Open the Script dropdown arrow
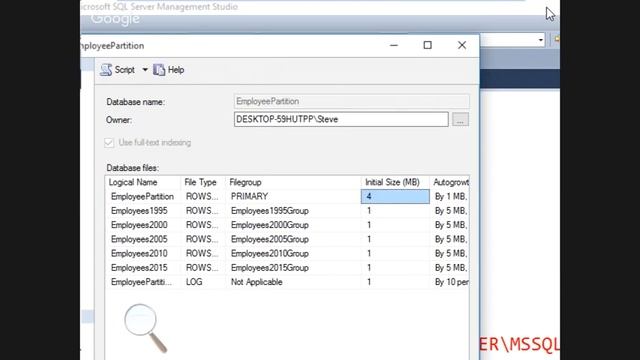This screenshot has width=640, height=360. click(x=145, y=70)
